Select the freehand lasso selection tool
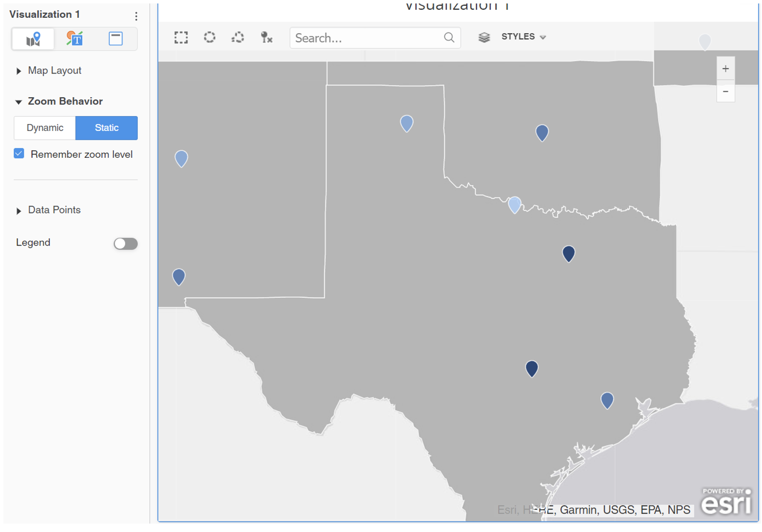The width and height of the screenshot is (762, 532). tap(238, 37)
